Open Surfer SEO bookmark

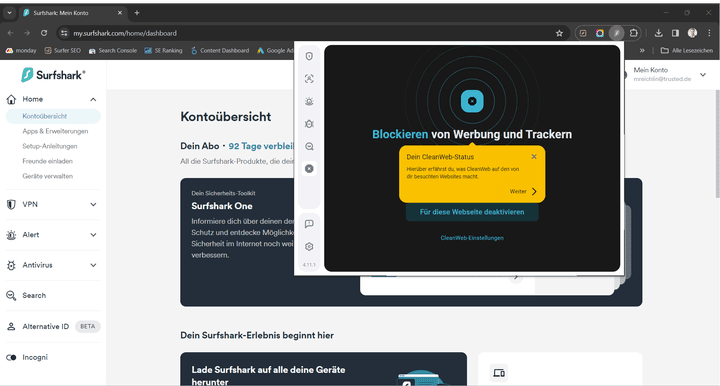pos(62,50)
